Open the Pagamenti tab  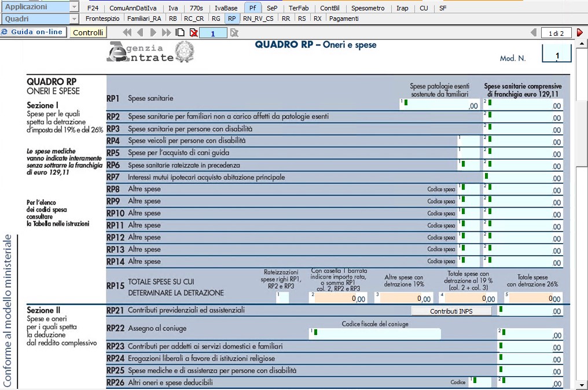tap(344, 19)
